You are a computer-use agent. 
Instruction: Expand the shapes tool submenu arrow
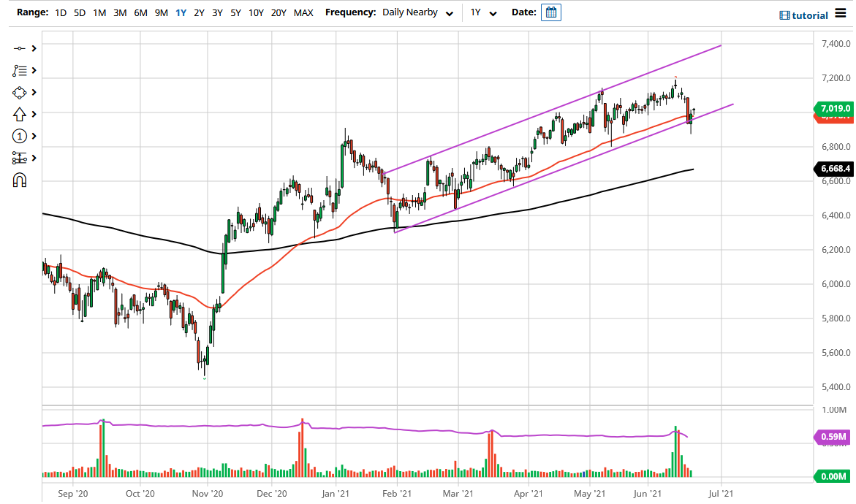click(x=34, y=93)
